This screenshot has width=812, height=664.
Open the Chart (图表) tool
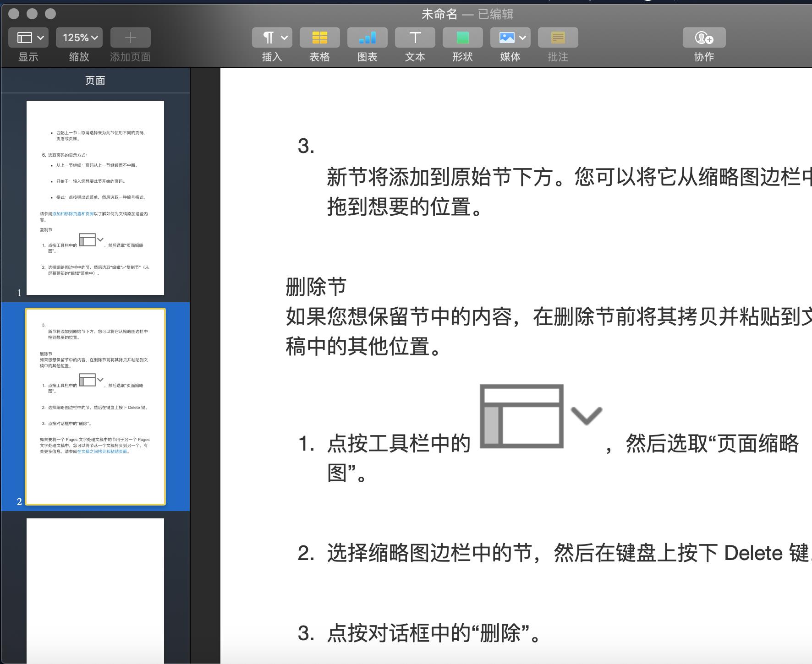(x=367, y=38)
